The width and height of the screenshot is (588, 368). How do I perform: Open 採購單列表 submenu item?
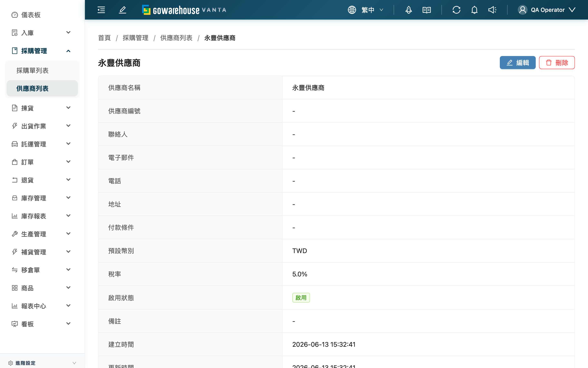pyautogui.click(x=42, y=70)
